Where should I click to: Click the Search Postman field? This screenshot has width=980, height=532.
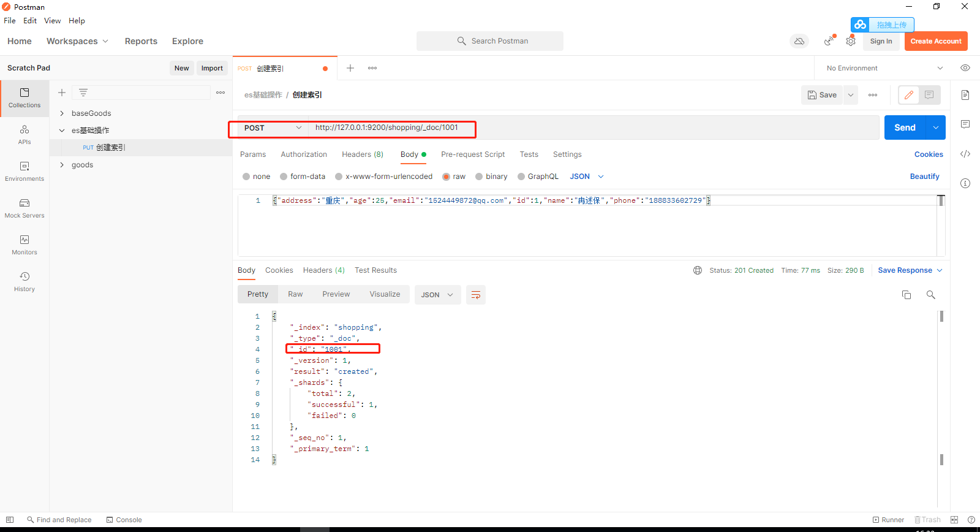(490, 41)
